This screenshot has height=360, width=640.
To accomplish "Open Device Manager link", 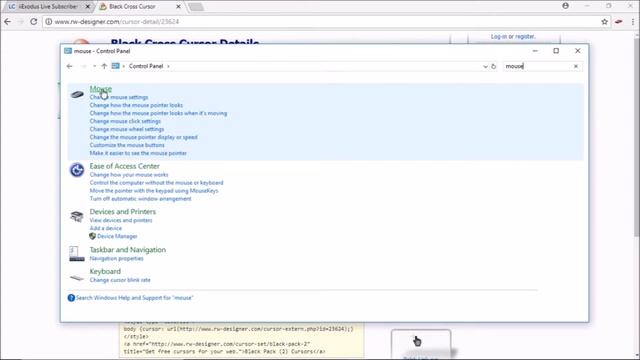I will [117, 236].
